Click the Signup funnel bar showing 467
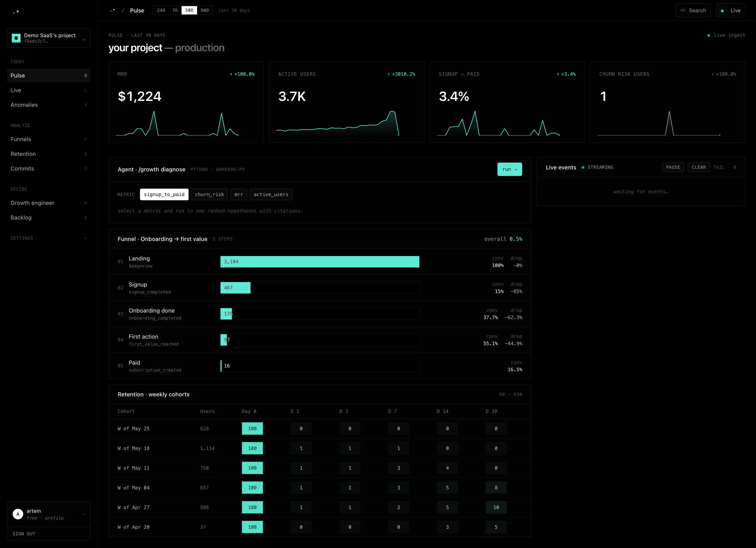 [x=235, y=288]
